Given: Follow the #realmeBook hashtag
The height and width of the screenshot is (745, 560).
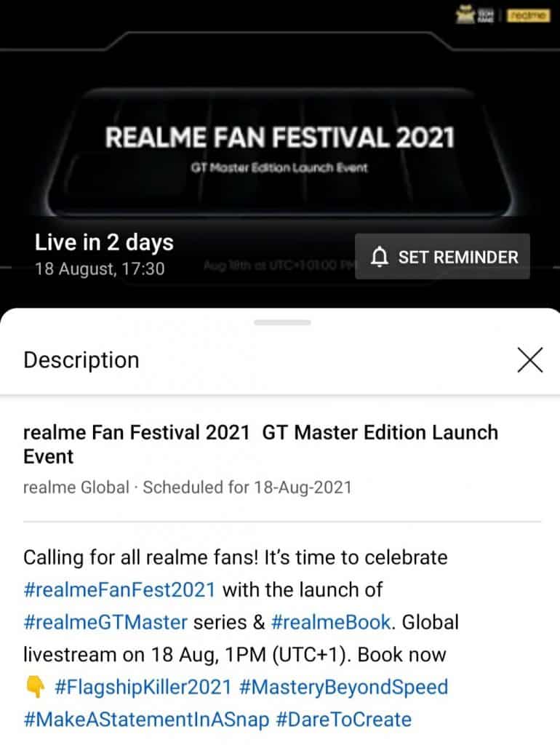Looking at the screenshot, I should (332, 622).
